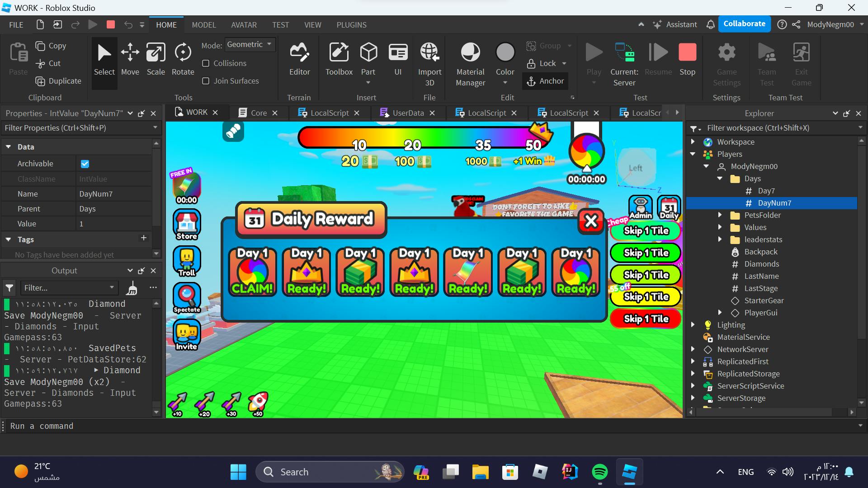This screenshot has width=868, height=488.
Task: Open the UserData script tab
Action: [407, 113]
